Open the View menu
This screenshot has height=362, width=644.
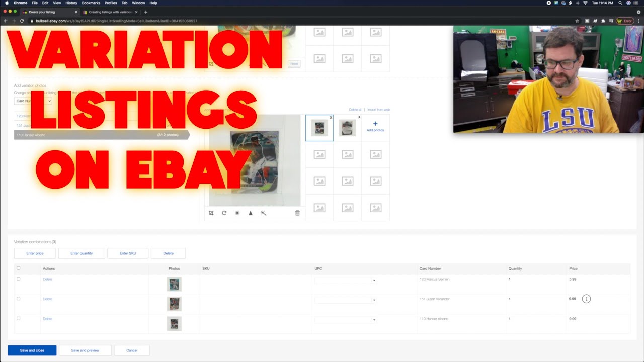click(57, 3)
